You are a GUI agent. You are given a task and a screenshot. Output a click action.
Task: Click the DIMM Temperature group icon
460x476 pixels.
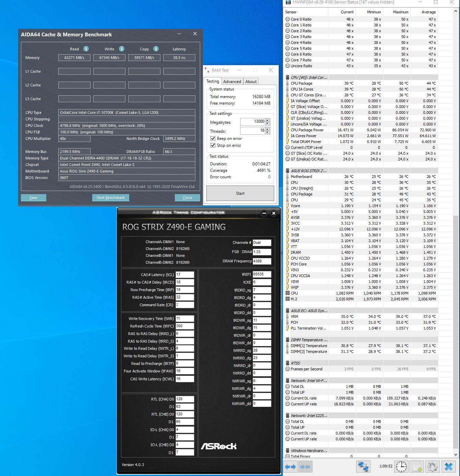click(288, 340)
